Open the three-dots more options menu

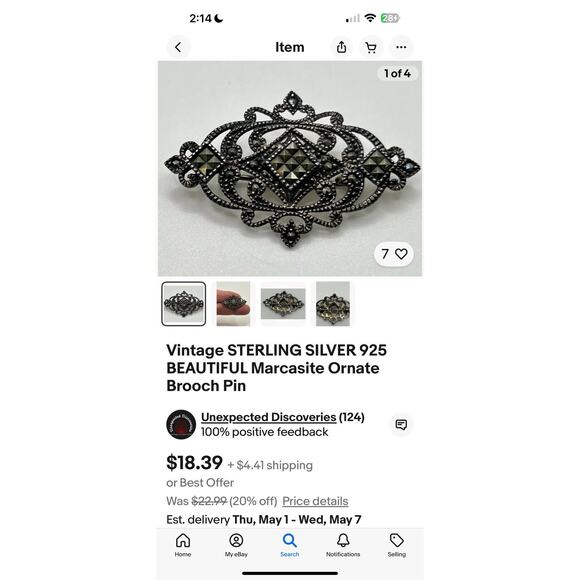pos(401,47)
